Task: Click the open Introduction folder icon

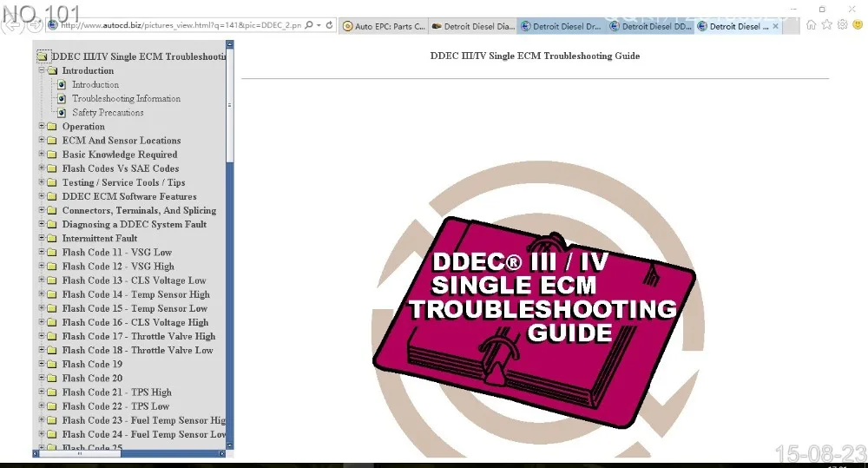Action: pyautogui.click(x=53, y=70)
